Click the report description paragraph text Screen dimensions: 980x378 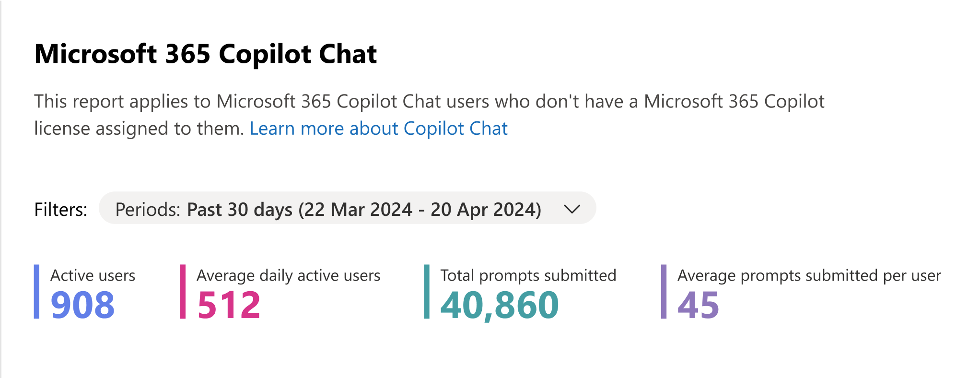pyautogui.click(x=429, y=102)
